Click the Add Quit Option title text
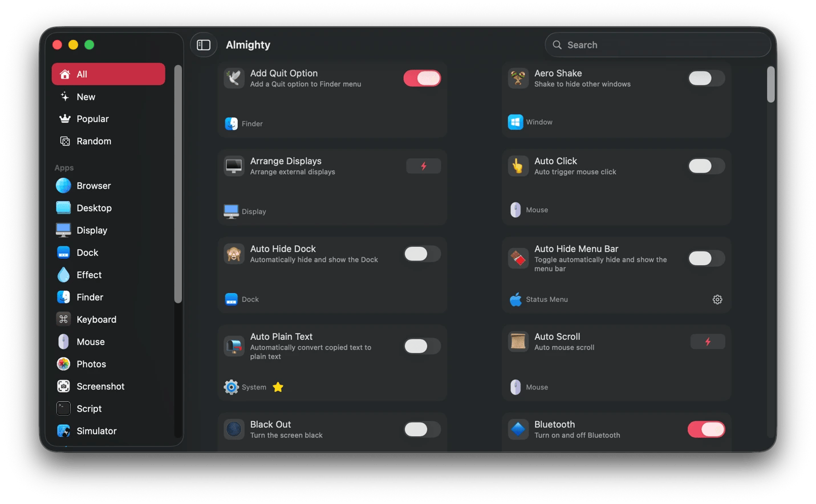 (284, 73)
